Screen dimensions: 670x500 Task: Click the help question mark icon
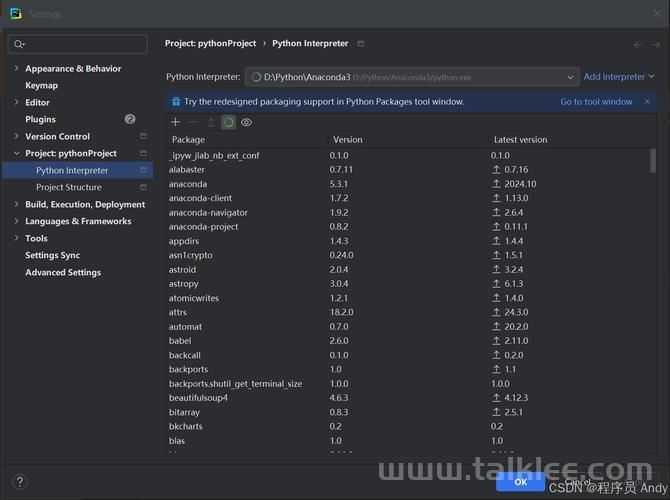20,482
